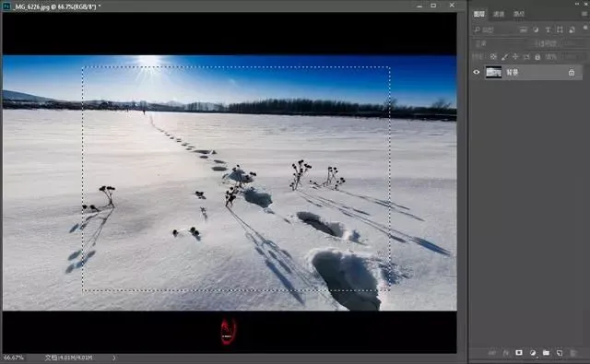Expand the status bar info arrow
The image size is (590, 364).
(x=114, y=358)
